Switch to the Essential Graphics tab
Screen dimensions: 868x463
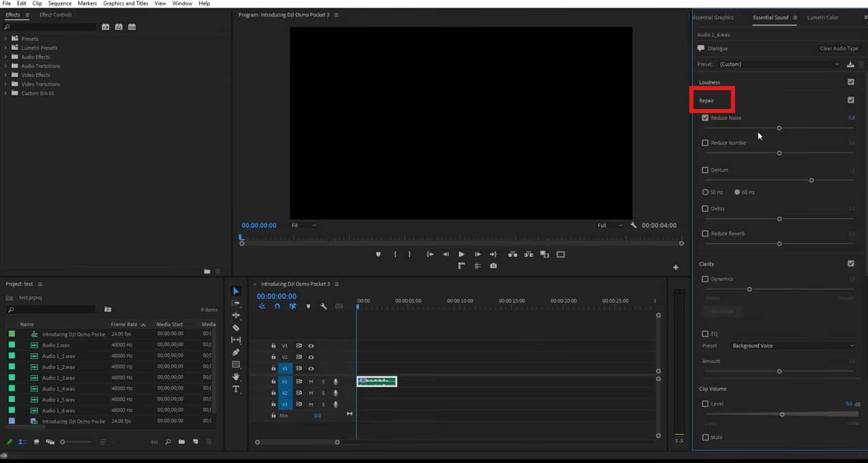713,18
